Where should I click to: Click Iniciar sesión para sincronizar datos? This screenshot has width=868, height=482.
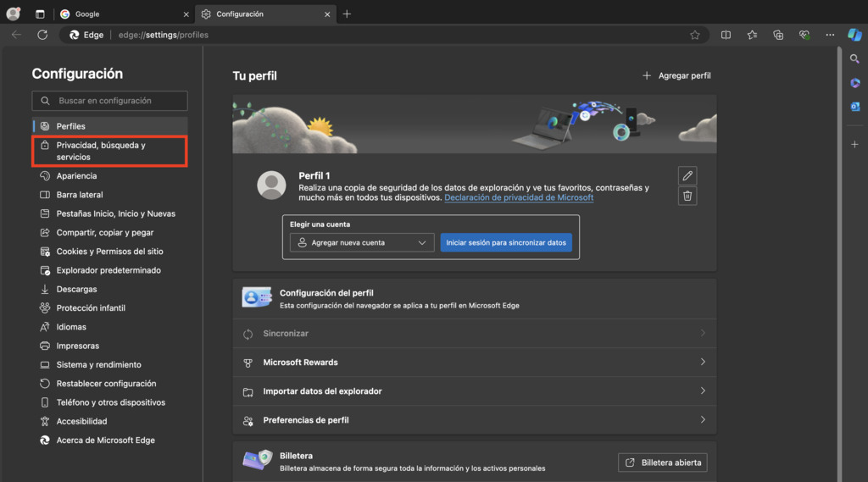pos(506,242)
